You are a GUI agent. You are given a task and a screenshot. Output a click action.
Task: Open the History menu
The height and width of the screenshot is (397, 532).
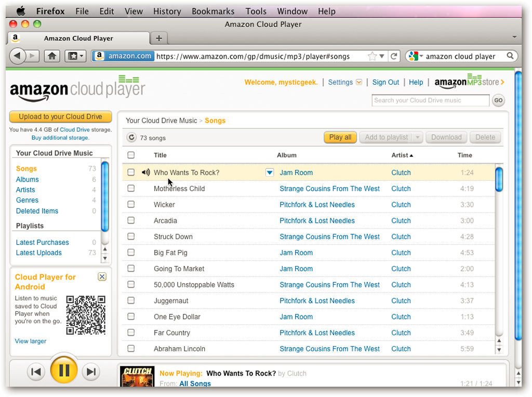tap(167, 11)
